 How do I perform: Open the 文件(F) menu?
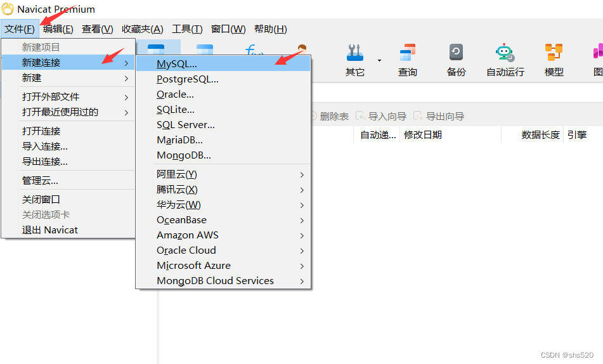tap(20, 29)
